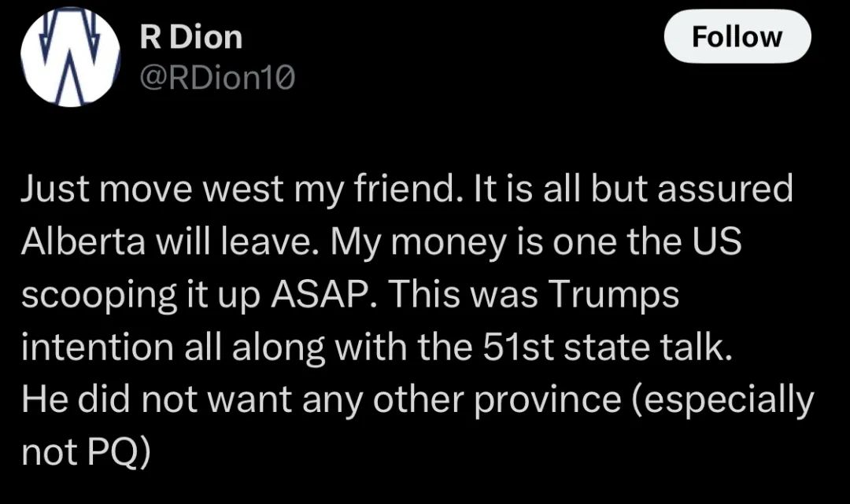Click the word 'Trumps' in the post

pos(614,296)
